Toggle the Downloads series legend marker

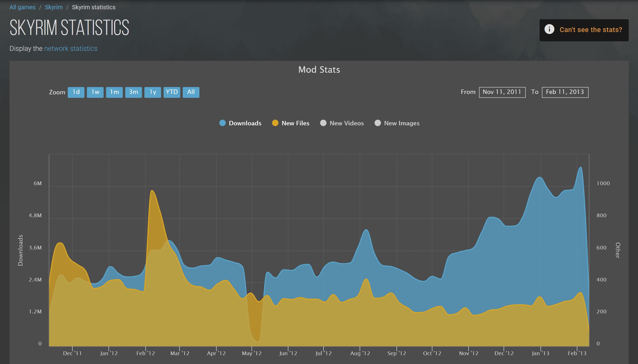[222, 123]
